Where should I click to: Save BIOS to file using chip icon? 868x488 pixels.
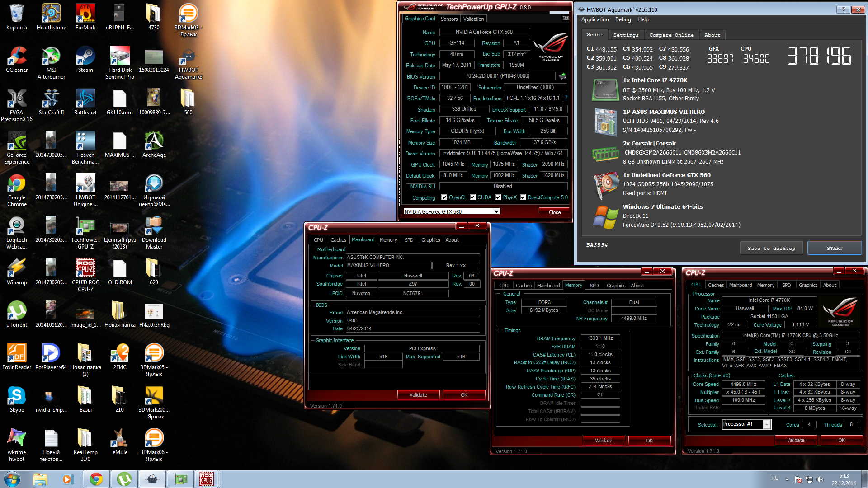[562, 76]
